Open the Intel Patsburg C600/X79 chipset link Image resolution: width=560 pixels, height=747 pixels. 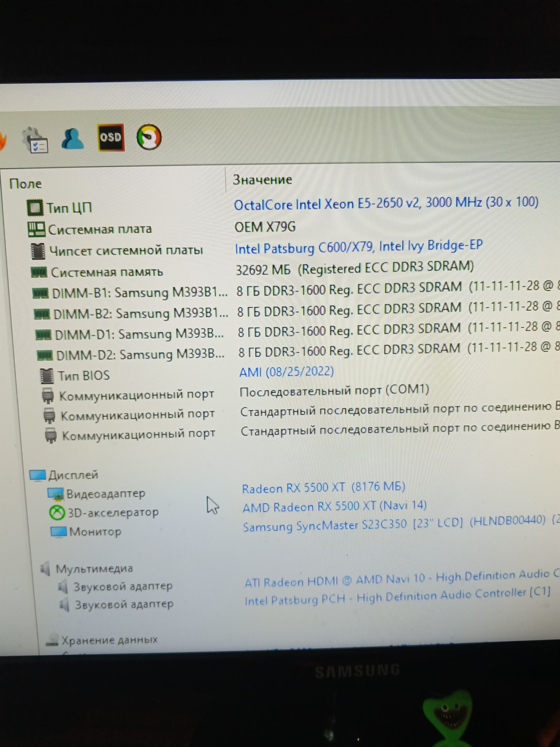pos(358,247)
